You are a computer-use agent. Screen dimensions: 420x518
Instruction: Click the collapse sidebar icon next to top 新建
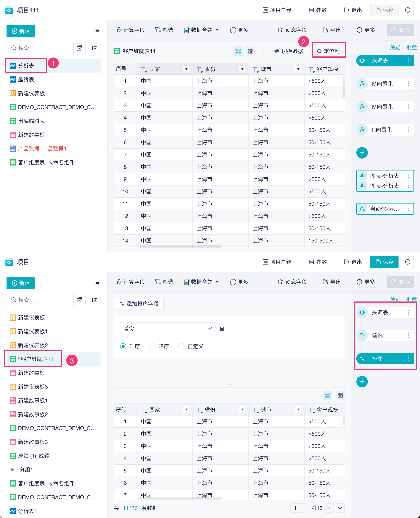(x=96, y=31)
